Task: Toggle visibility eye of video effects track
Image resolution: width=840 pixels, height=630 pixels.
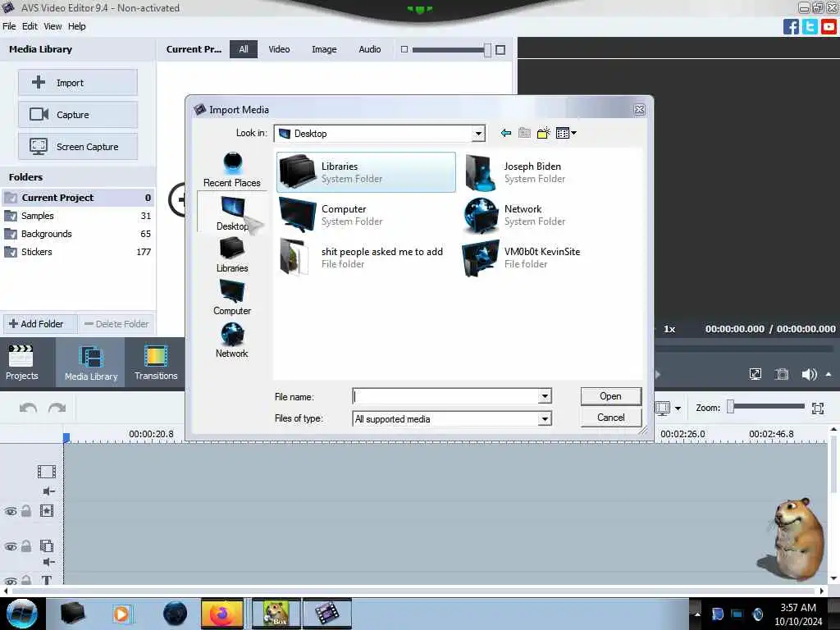Action: coord(11,511)
